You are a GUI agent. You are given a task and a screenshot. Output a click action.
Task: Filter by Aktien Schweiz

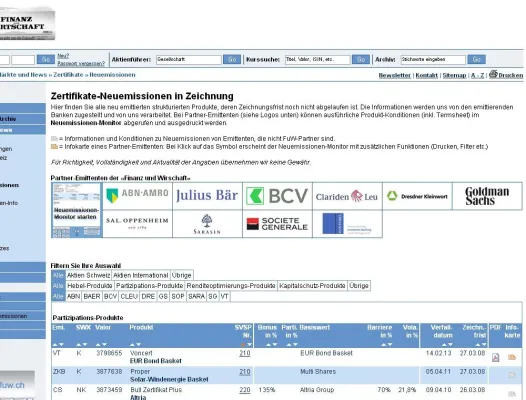point(88,275)
